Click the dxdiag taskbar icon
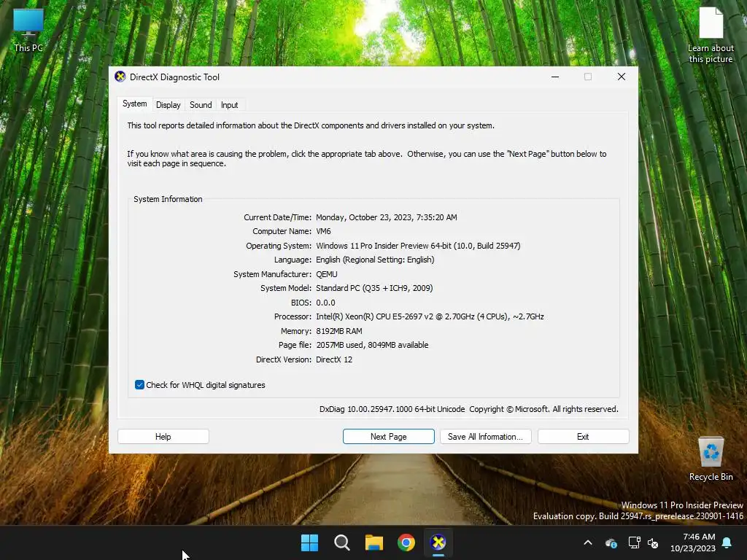747x560 pixels. (438, 542)
